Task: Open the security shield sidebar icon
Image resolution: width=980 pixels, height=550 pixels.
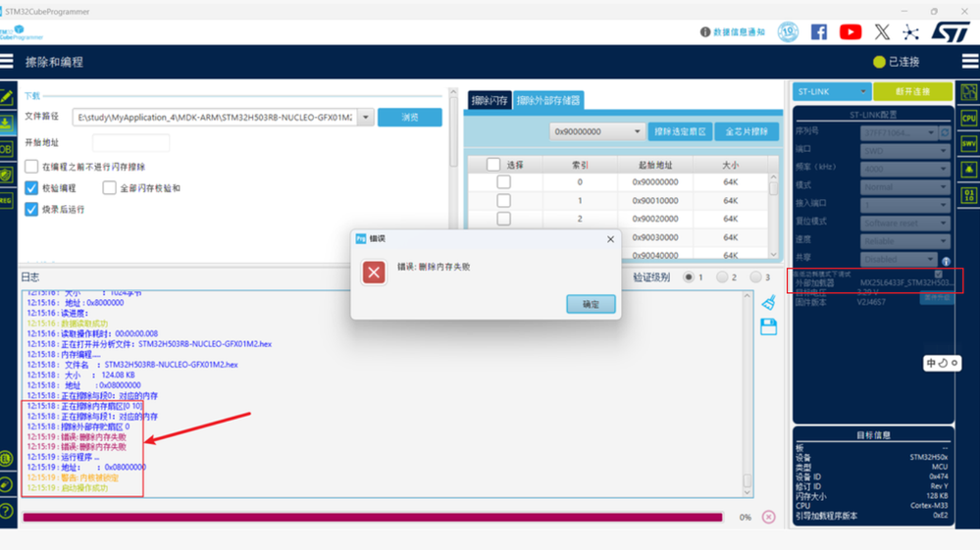Action: click(6, 175)
